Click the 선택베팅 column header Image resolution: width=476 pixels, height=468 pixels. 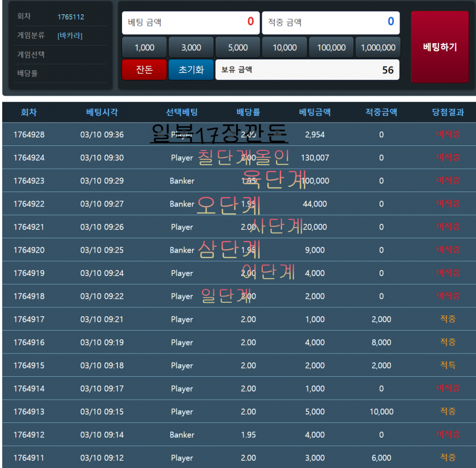click(x=182, y=112)
